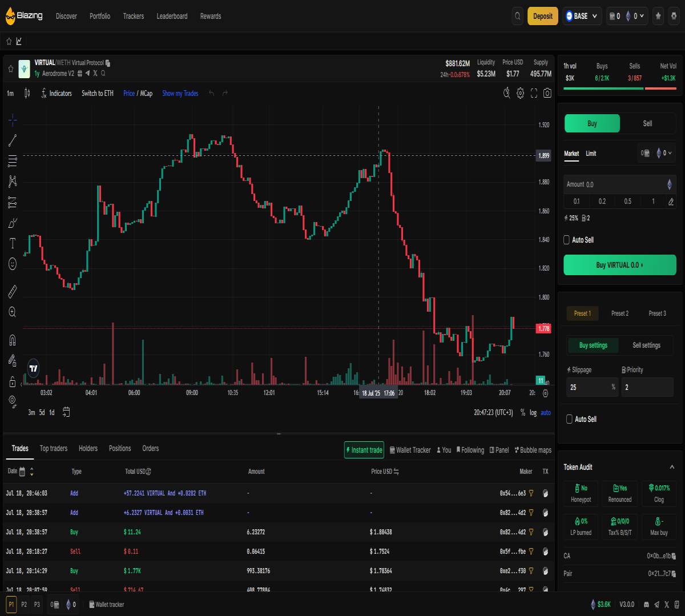
Task: Open the candlestick chart type selector
Action: pyautogui.click(x=27, y=93)
